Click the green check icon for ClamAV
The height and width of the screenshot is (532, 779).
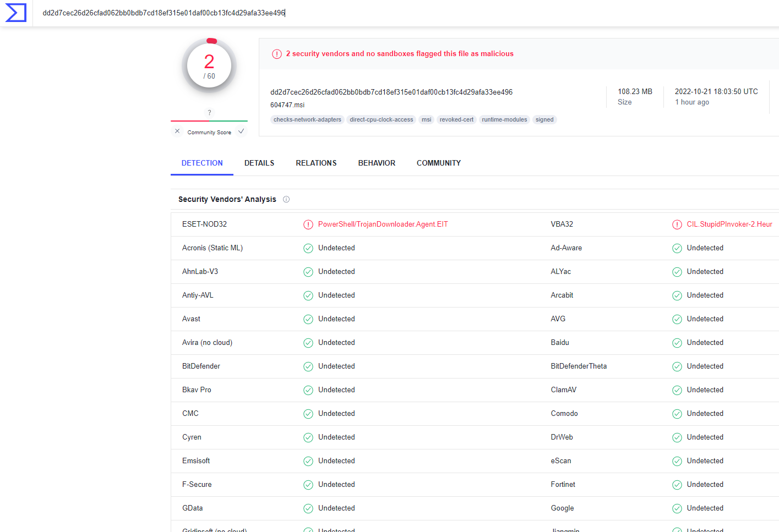[x=677, y=390]
